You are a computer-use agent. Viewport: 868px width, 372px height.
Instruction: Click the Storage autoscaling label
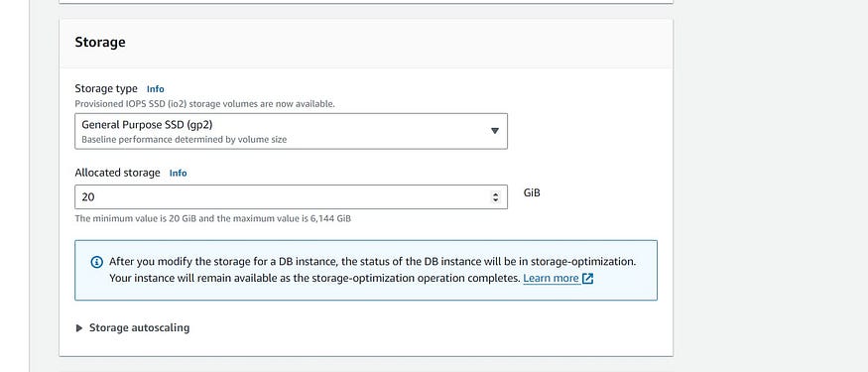140,327
